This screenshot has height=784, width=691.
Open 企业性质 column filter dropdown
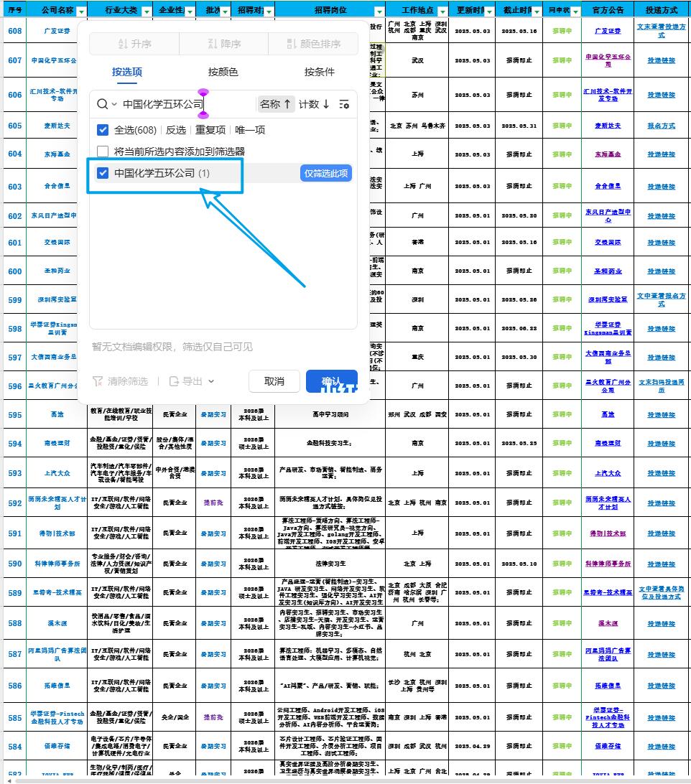(190, 11)
